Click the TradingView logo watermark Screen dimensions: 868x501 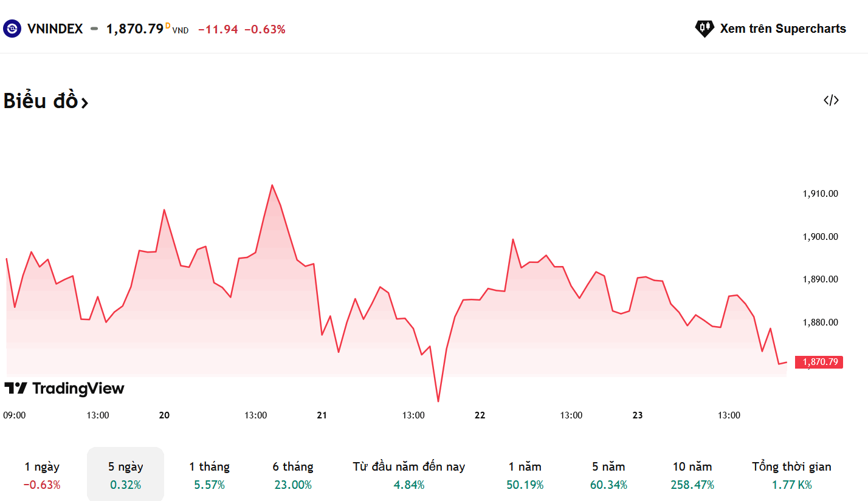(x=64, y=389)
